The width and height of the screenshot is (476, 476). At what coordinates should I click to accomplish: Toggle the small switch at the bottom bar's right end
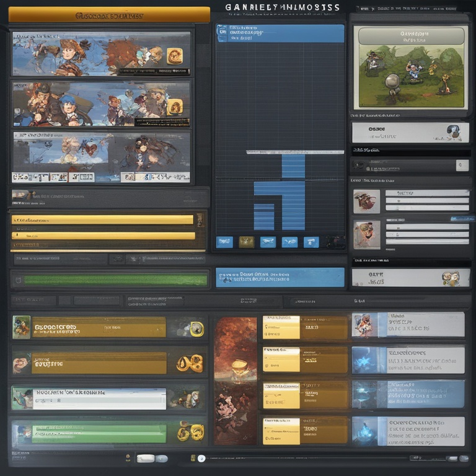(453, 459)
